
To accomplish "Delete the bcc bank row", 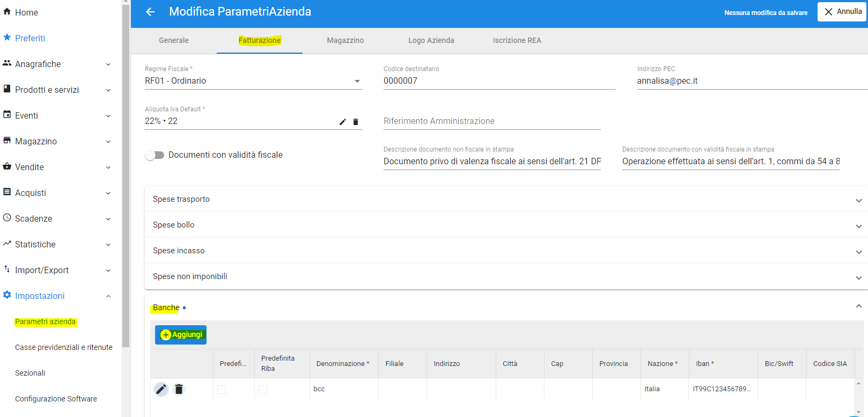I will 179,389.
